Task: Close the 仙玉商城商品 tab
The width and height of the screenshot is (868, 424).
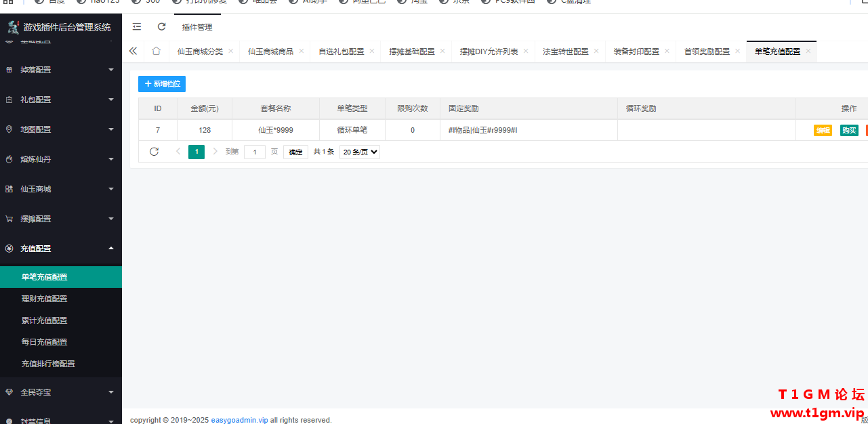Action: pyautogui.click(x=301, y=51)
